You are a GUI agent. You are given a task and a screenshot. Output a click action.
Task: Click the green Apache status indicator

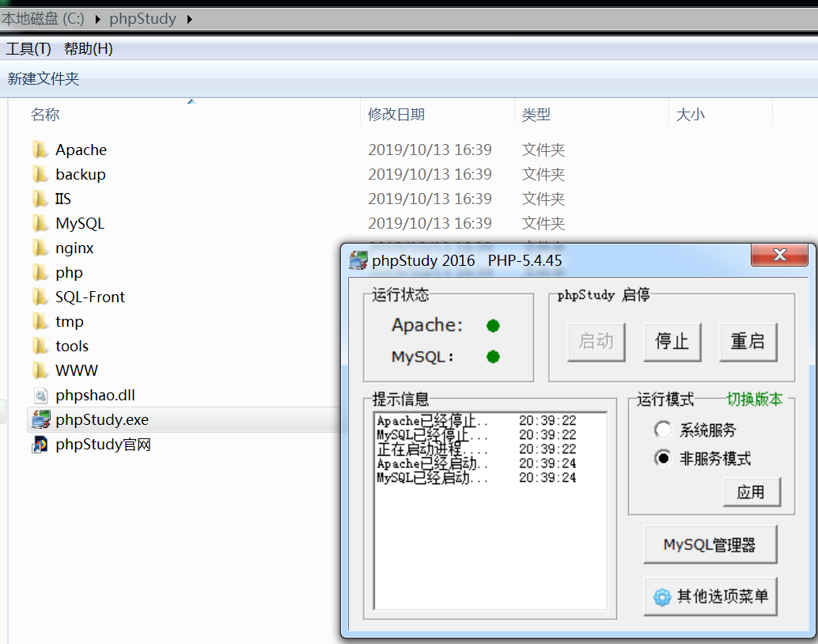493,326
